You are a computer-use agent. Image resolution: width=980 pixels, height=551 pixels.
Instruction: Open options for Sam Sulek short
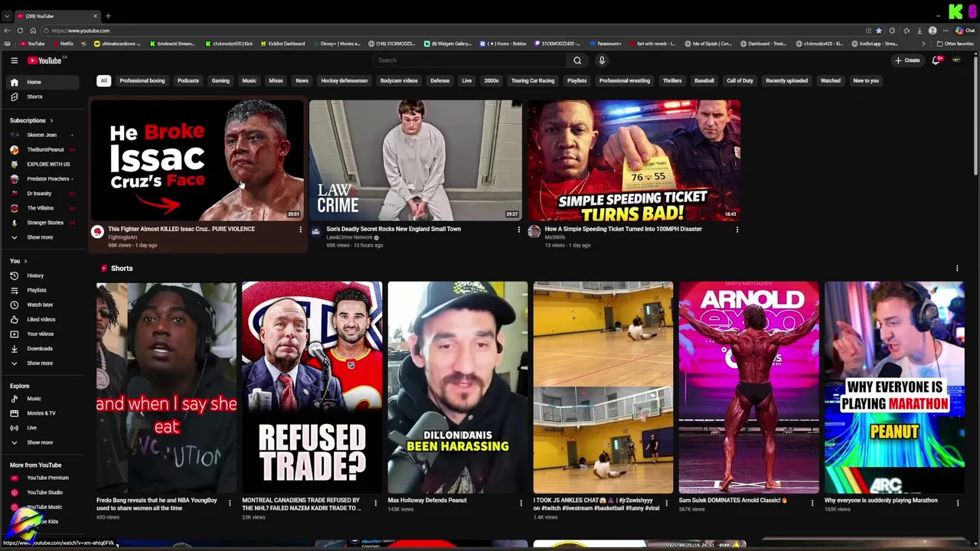coord(812,503)
